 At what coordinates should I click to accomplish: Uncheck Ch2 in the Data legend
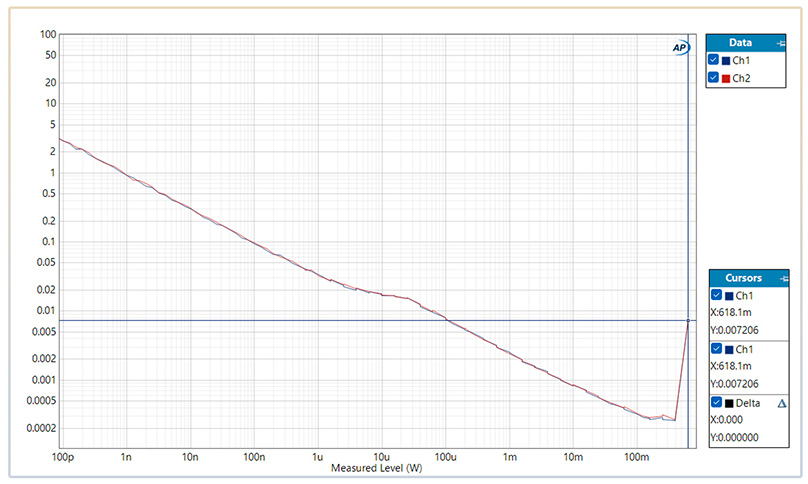[713, 78]
